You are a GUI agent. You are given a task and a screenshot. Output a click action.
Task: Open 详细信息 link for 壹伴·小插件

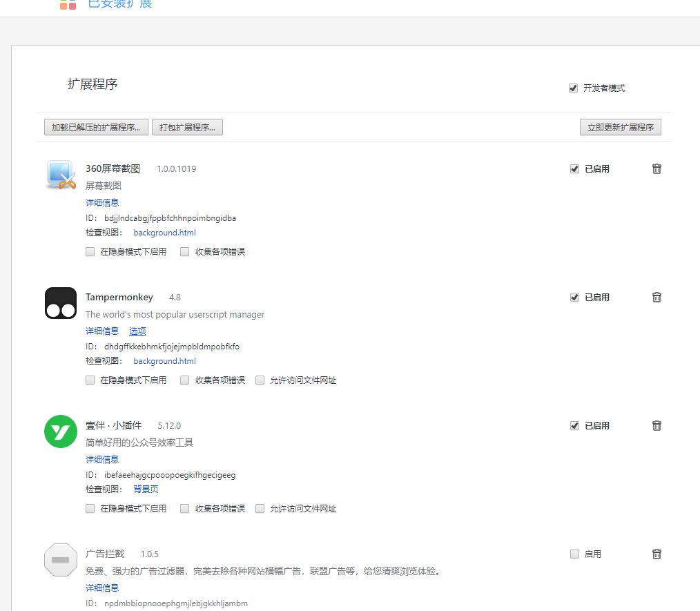(102, 459)
